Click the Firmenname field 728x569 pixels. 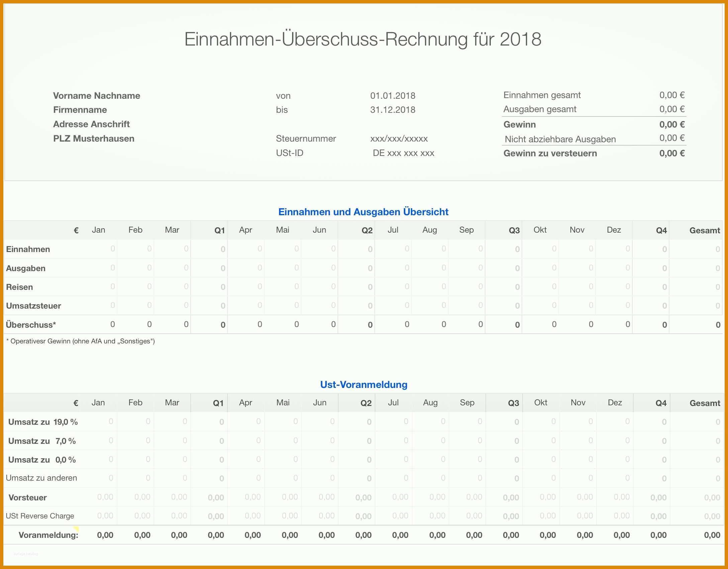[x=80, y=110]
